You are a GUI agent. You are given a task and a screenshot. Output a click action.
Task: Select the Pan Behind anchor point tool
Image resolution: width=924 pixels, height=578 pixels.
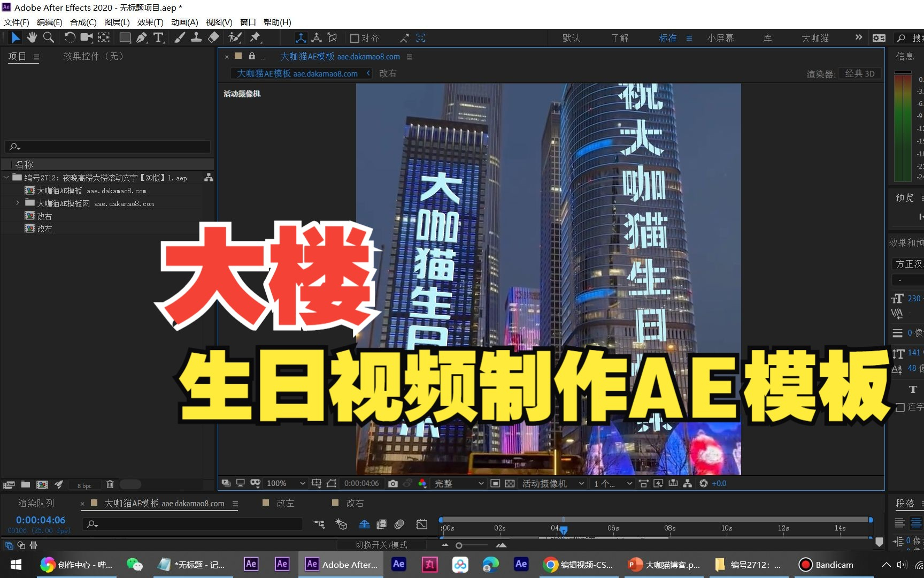tap(104, 37)
